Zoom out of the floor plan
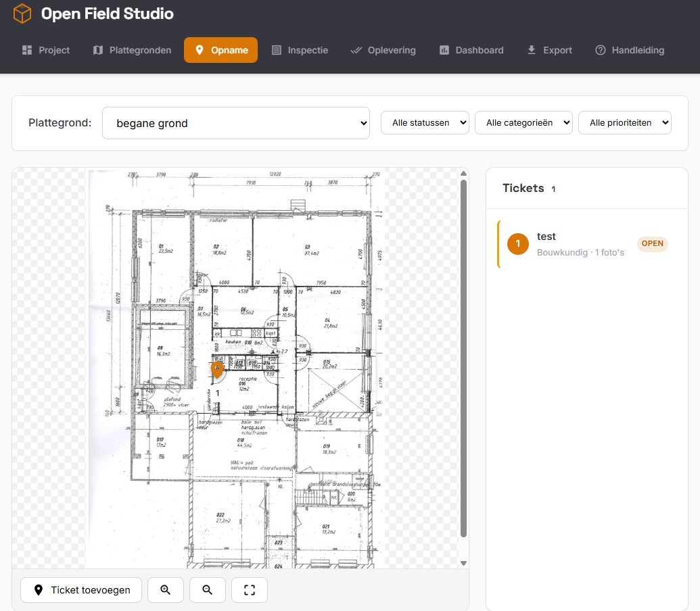Viewport: 700px width, 611px height. point(208,590)
